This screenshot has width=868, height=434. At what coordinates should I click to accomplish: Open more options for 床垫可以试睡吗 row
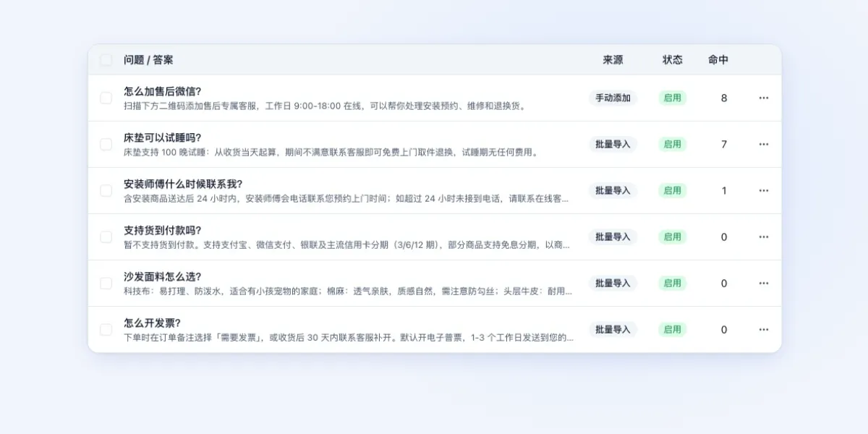[763, 144]
